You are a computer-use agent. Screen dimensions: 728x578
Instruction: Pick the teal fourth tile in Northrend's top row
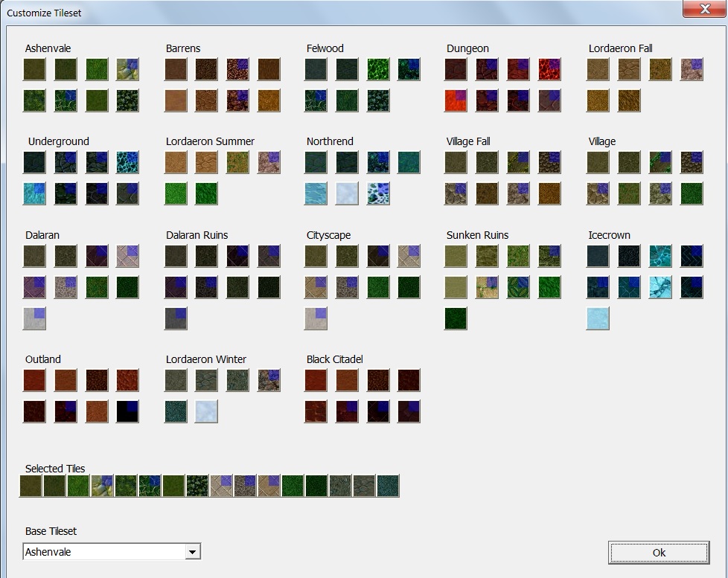[409, 162]
